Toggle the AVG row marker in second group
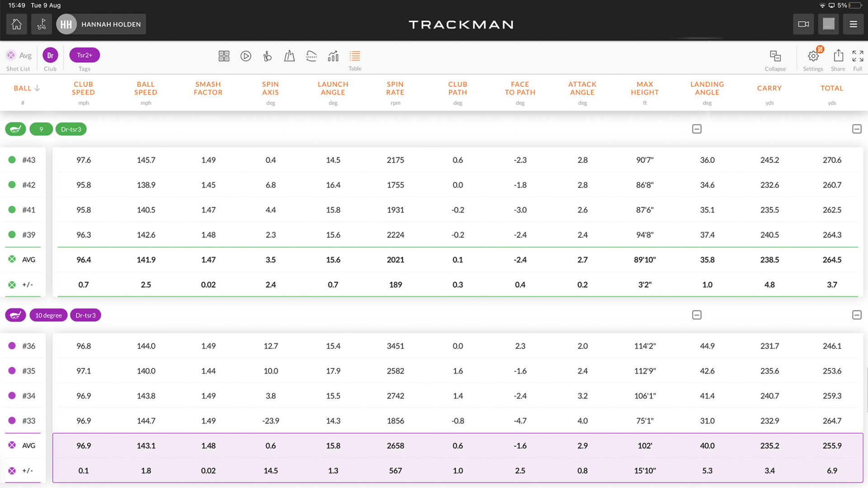This screenshot has width=868, height=488. pos(12,445)
